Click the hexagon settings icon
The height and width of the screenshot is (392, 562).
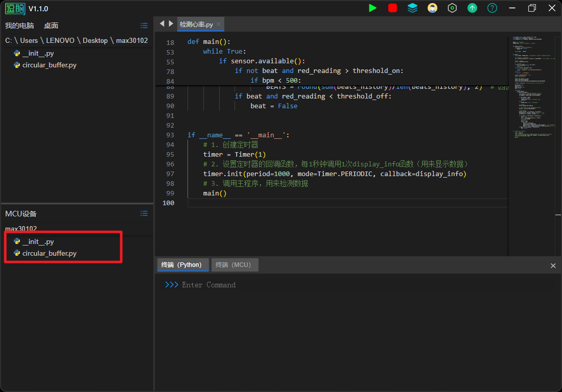pos(452,8)
